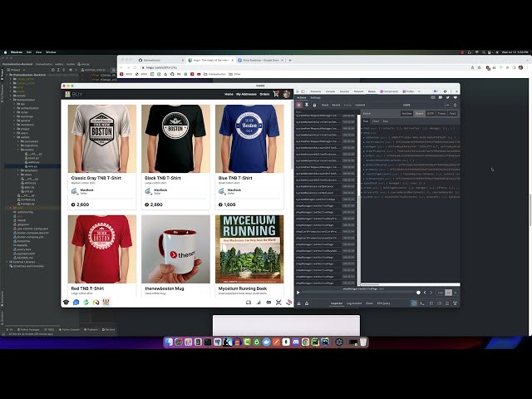
Task: Open the Classic Gray TNB T-Shirt image
Action: pos(102,139)
